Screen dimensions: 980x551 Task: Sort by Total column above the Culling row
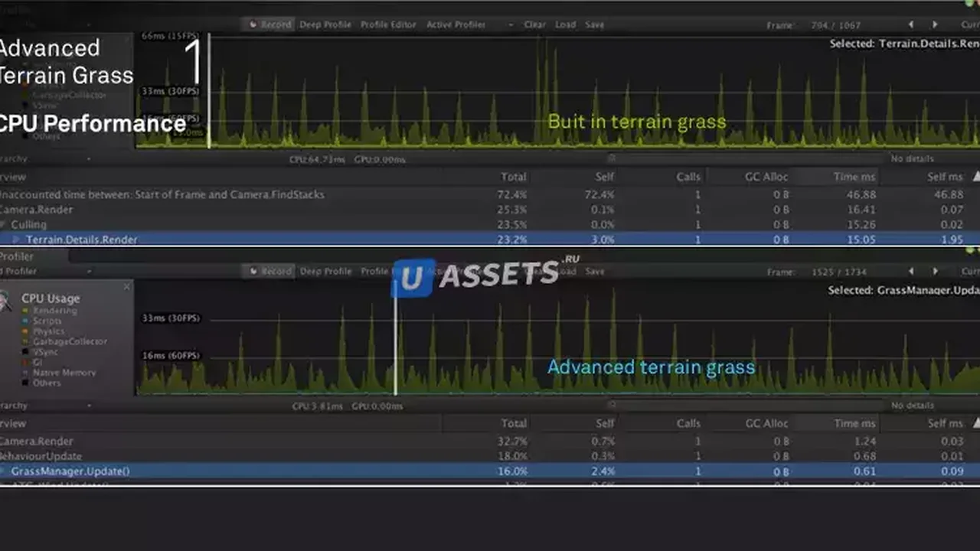[514, 177]
